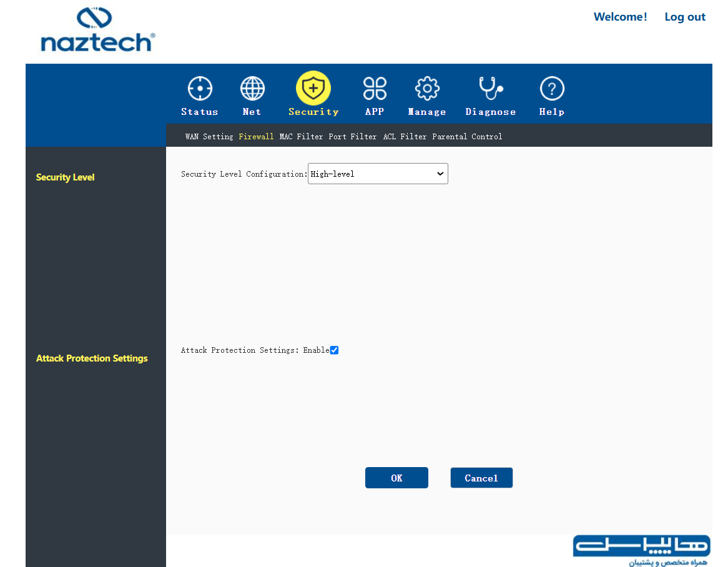728x567 pixels.
Task: Open the Manage gear icon
Action: [427, 88]
